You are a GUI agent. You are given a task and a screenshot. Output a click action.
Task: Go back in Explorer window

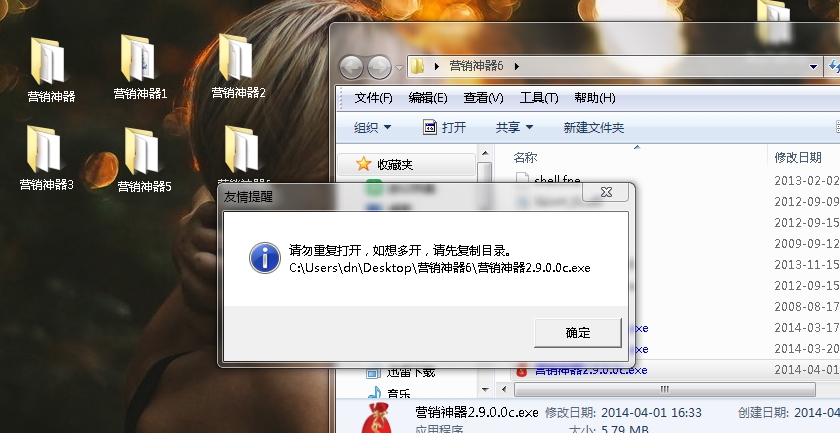click(x=351, y=67)
